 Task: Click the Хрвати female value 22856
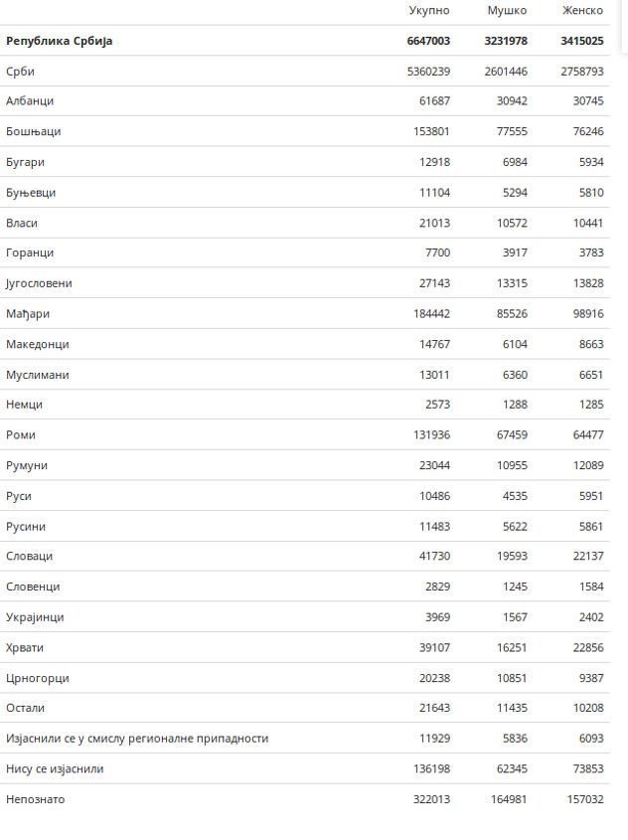pyautogui.click(x=585, y=647)
